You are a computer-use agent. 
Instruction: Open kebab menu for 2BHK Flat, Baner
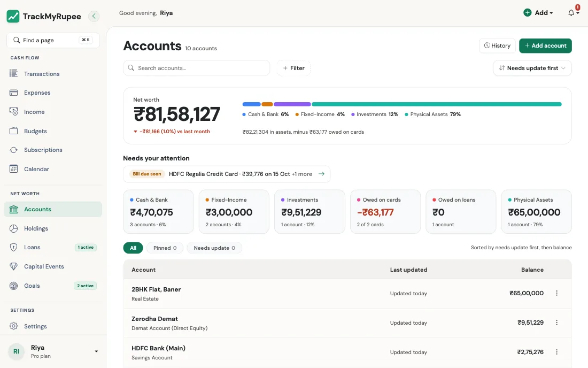click(x=556, y=293)
